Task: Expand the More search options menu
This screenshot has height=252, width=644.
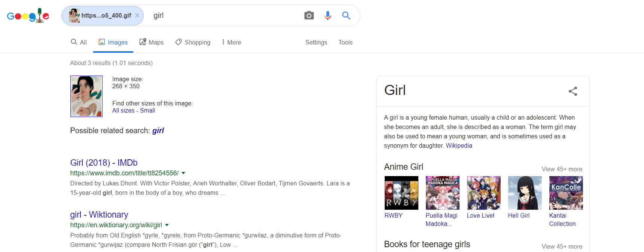Action: click(x=231, y=42)
